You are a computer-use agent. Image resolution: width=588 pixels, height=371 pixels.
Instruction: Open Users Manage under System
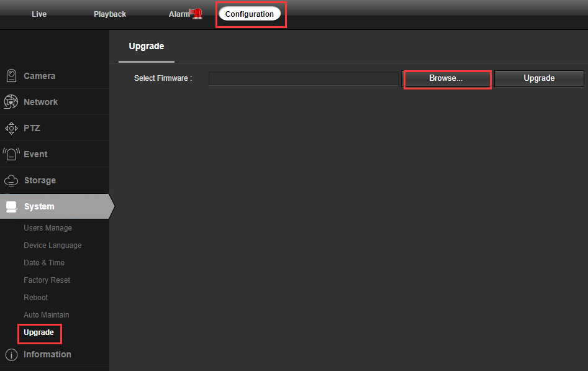pyautogui.click(x=48, y=228)
